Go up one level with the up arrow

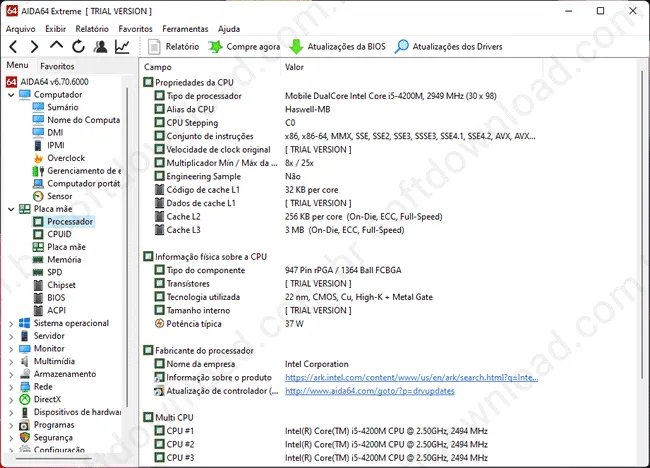[56, 46]
